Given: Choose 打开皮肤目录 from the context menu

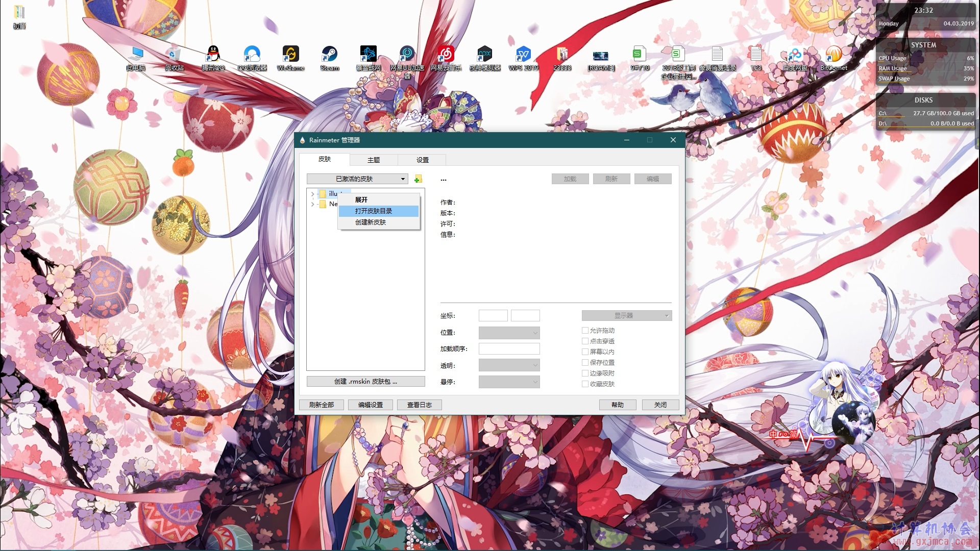Looking at the screenshot, I should pos(379,211).
